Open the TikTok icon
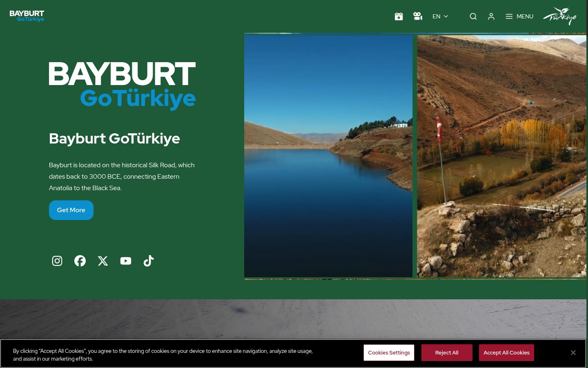The width and height of the screenshot is (588, 368). point(149,261)
